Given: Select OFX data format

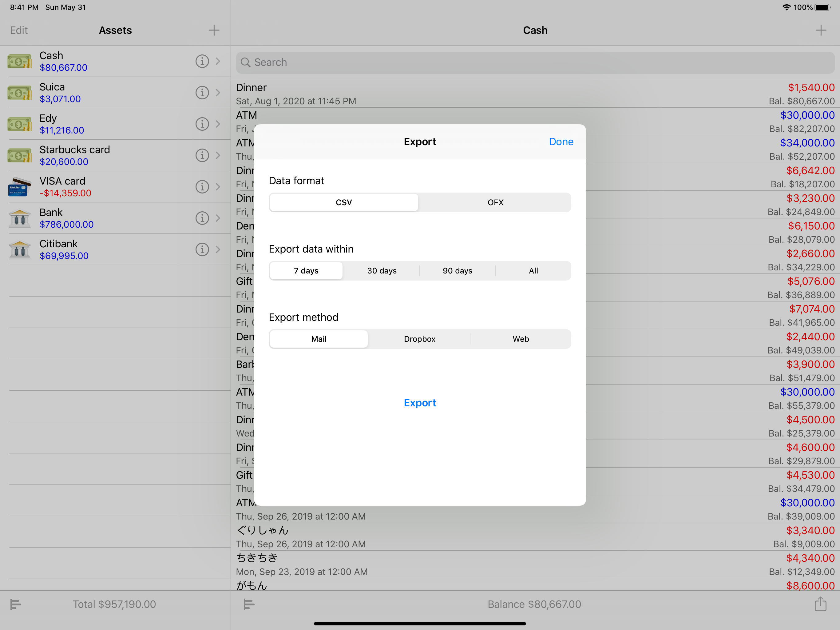Looking at the screenshot, I should tap(496, 202).
